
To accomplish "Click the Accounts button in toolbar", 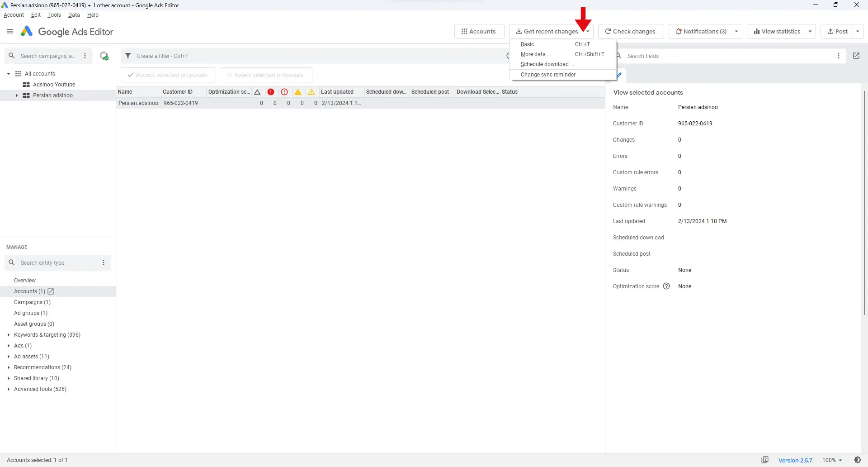I will point(479,32).
